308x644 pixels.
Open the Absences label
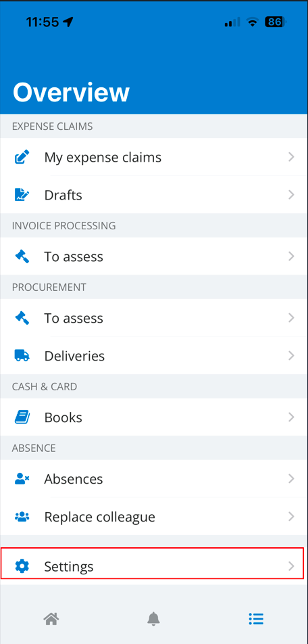pyautogui.click(x=74, y=479)
